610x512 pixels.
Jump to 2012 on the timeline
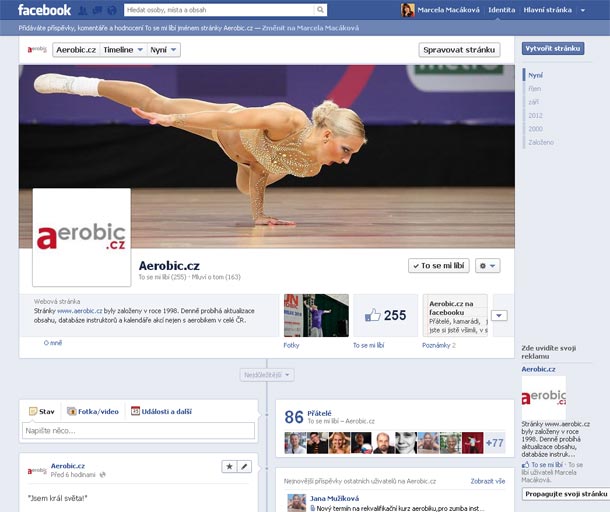pyautogui.click(x=535, y=116)
